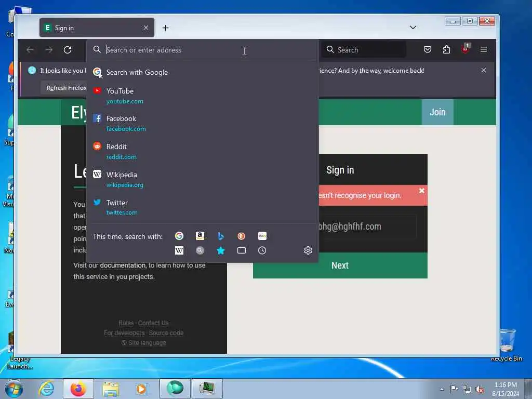Search this time with Bing icon

220,236
